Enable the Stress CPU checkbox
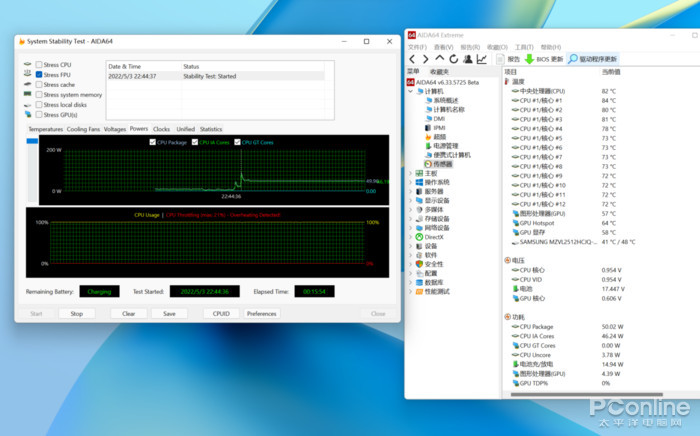Image resolution: width=700 pixels, height=436 pixels. (x=39, y=65)
